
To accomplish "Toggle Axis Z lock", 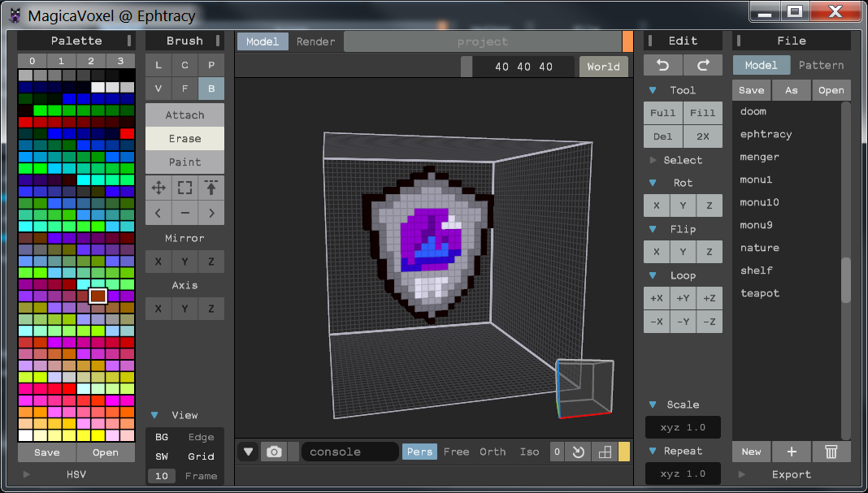I will pos(211,309).
